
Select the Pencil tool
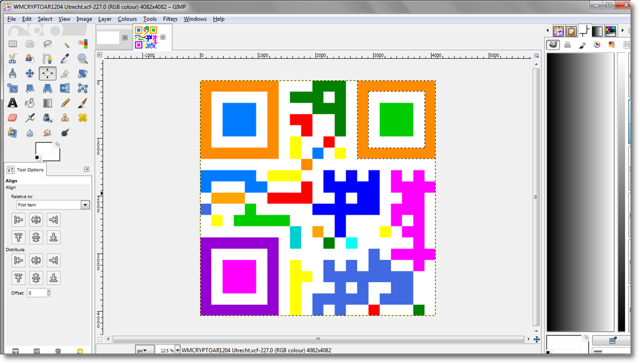(x=65, y=103)
